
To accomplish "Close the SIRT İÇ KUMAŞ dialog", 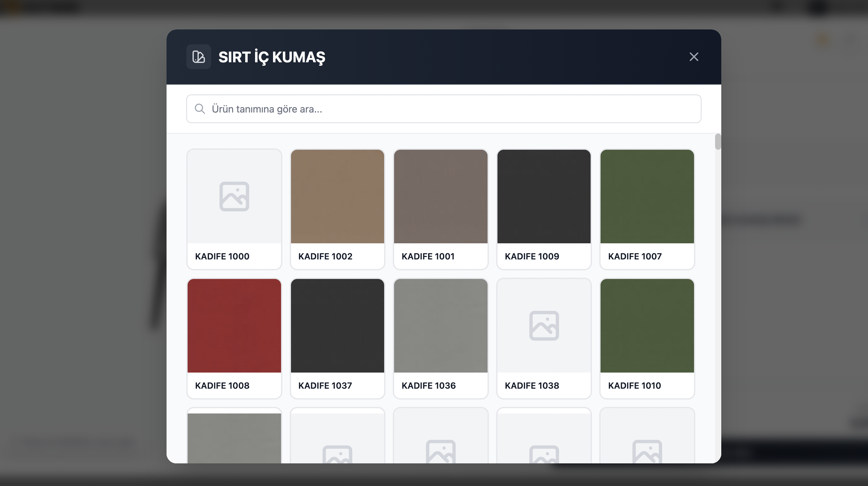I will pos(693,57).
